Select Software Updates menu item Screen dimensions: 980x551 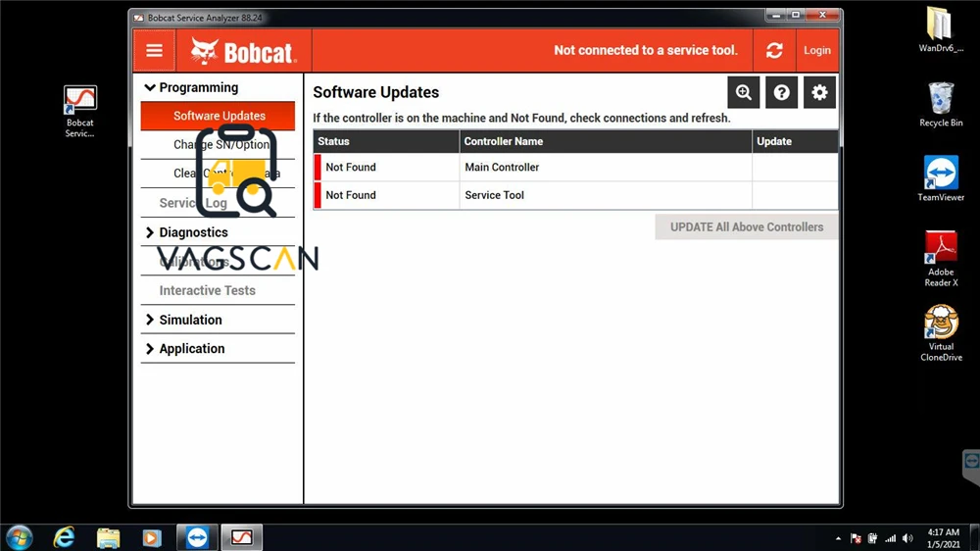click(218, 116)
